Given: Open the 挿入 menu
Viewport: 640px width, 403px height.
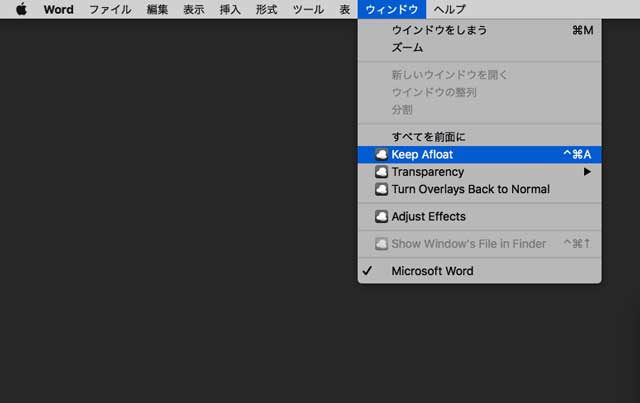Looking at the screenshot, I should tap(230, 9).
